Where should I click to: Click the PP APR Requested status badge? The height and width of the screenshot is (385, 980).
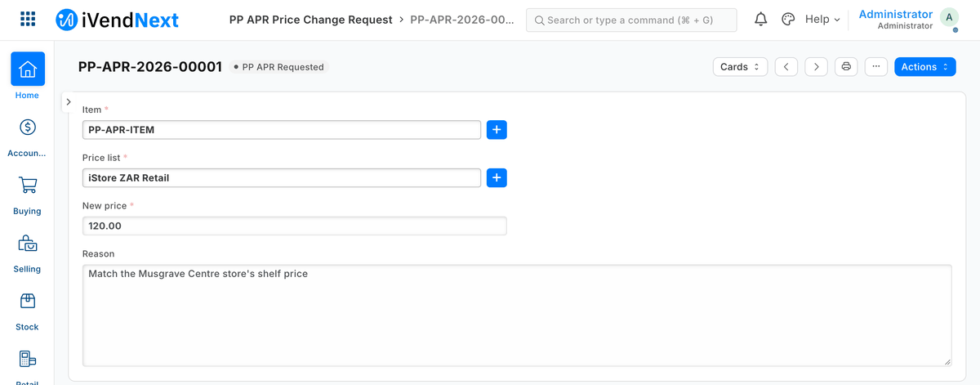278,67
